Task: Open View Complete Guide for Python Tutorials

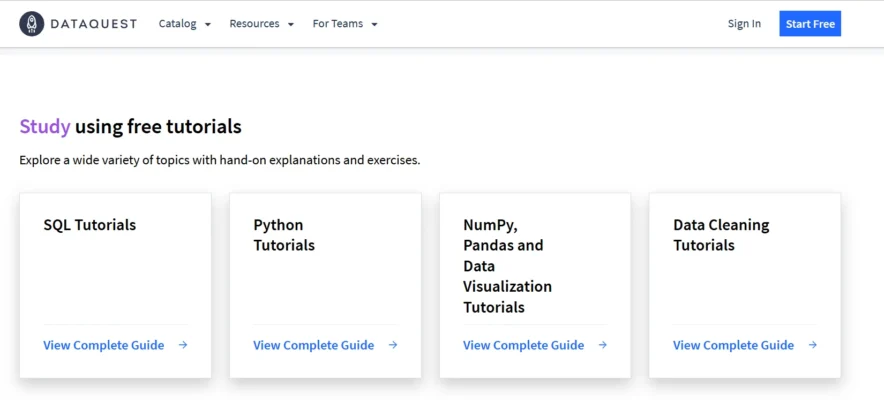Action: [x=313, y=345]
